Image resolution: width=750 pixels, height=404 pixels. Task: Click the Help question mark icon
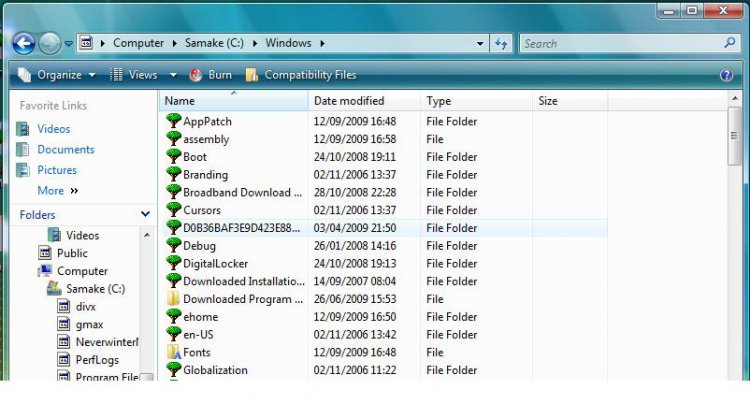726,75
